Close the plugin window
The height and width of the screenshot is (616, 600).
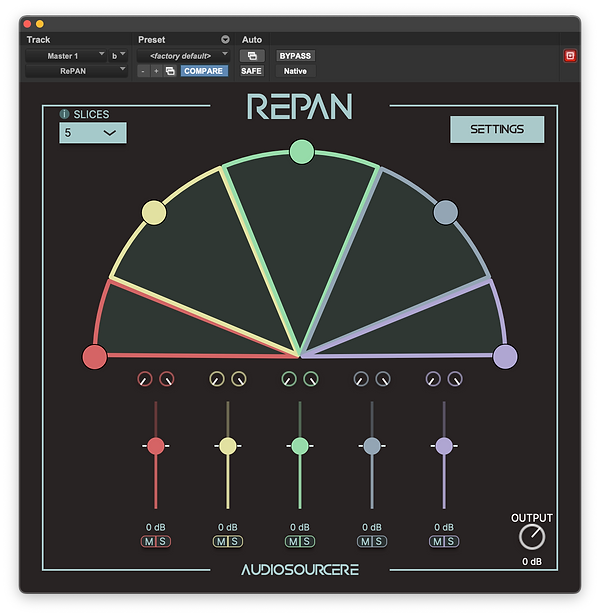point(27,24)
